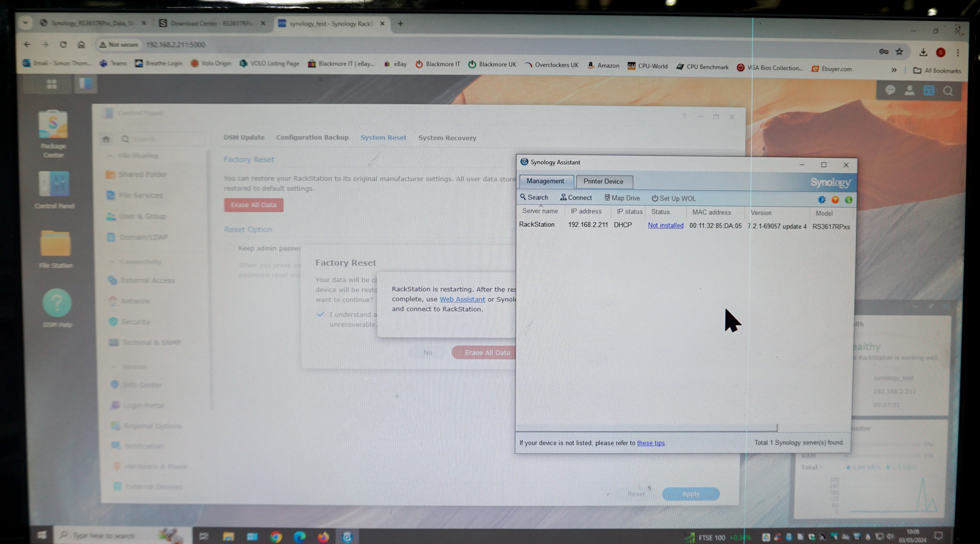Toggle the Keep admin password checkbox
The height and width of the screenshot is (544, 980).
(229, 248)
